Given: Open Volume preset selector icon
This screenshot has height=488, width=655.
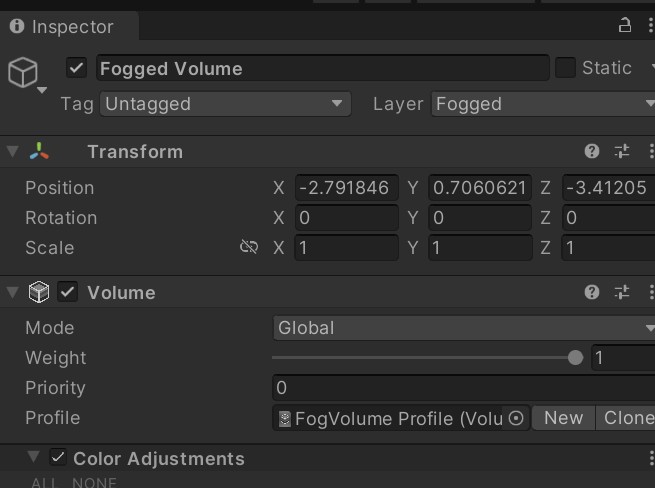Looking at the screenshot, I should (x=622, y=293).
